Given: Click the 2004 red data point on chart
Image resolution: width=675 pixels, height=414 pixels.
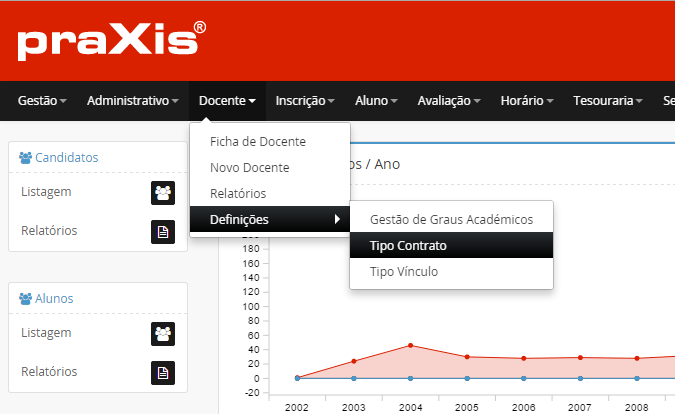Looking at the screenshot, I should [411, 345].
